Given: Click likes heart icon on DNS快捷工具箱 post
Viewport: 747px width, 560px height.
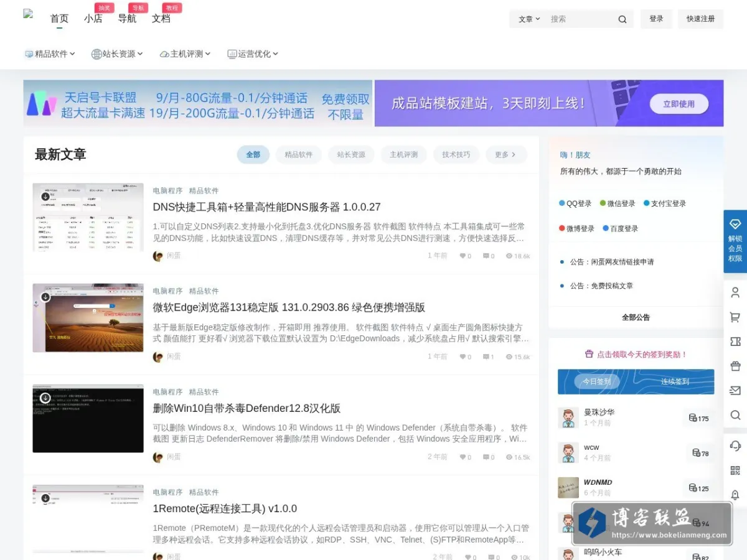Looking at the screenshot, I should click(463, 256).
